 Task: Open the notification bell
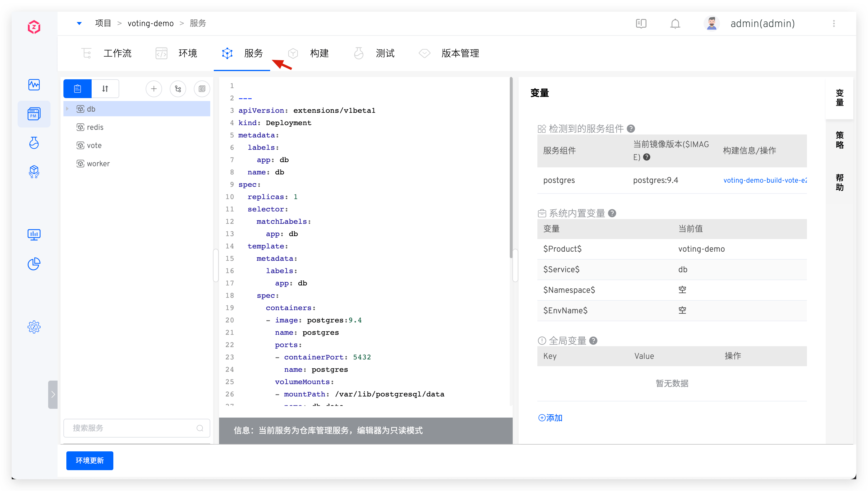pos(675,23)
